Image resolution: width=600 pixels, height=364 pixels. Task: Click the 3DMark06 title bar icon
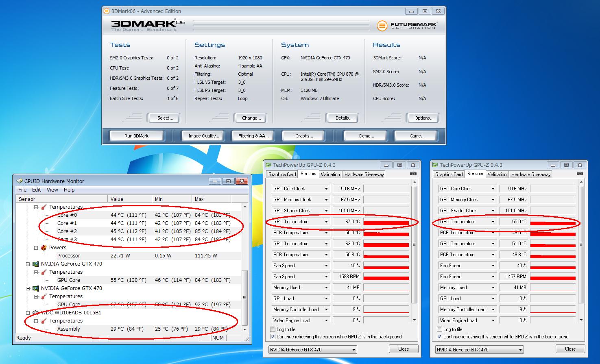coord(107,11)
